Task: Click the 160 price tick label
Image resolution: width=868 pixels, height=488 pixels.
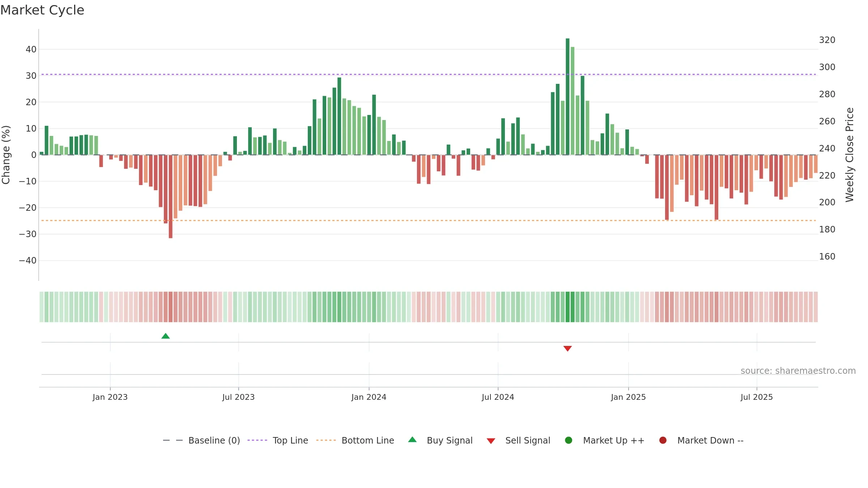Action: click(x=827, y=256)
